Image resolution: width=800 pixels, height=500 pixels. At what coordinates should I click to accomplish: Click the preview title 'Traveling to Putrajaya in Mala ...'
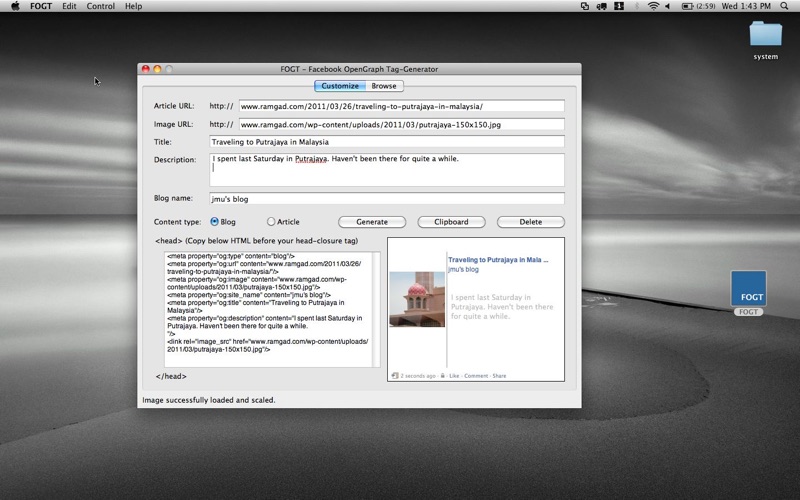point(498,260)
